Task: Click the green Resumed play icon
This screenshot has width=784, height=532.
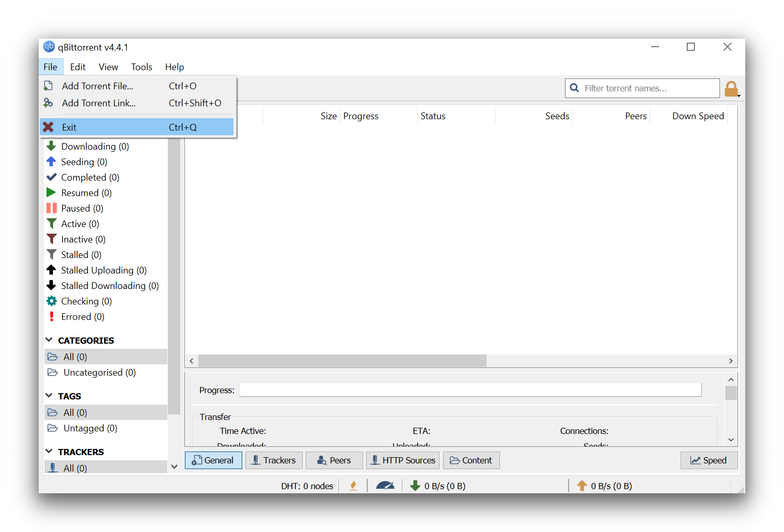Action: click(51, 192)
